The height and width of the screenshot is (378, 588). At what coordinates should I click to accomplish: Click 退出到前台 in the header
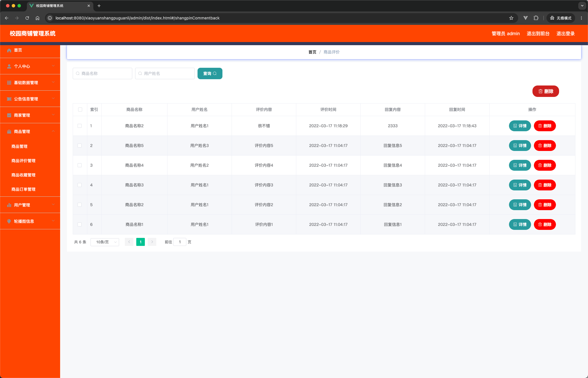coord(538,33)
